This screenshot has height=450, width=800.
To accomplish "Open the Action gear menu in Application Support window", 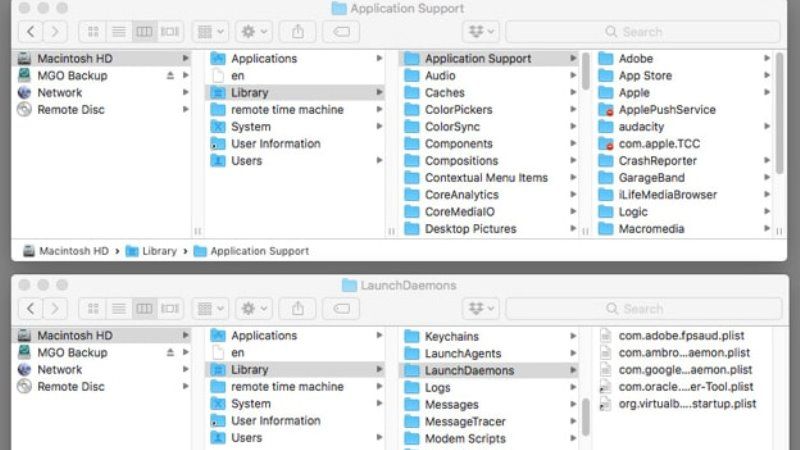I will click(254, 32).
